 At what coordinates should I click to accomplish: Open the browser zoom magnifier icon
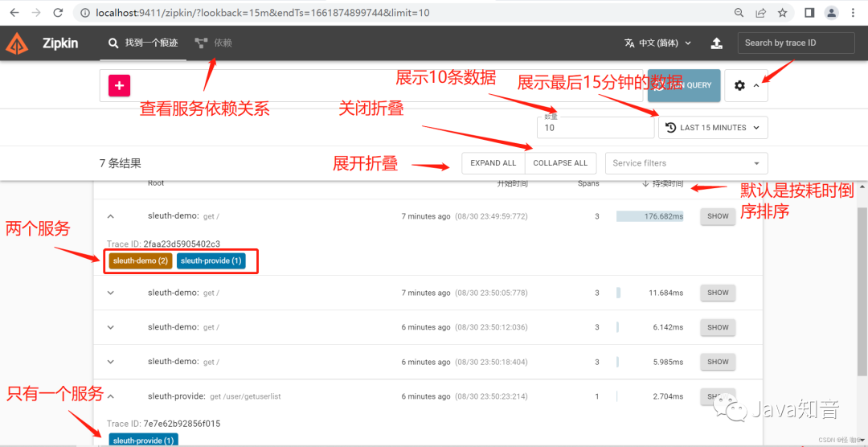point(739,13)
